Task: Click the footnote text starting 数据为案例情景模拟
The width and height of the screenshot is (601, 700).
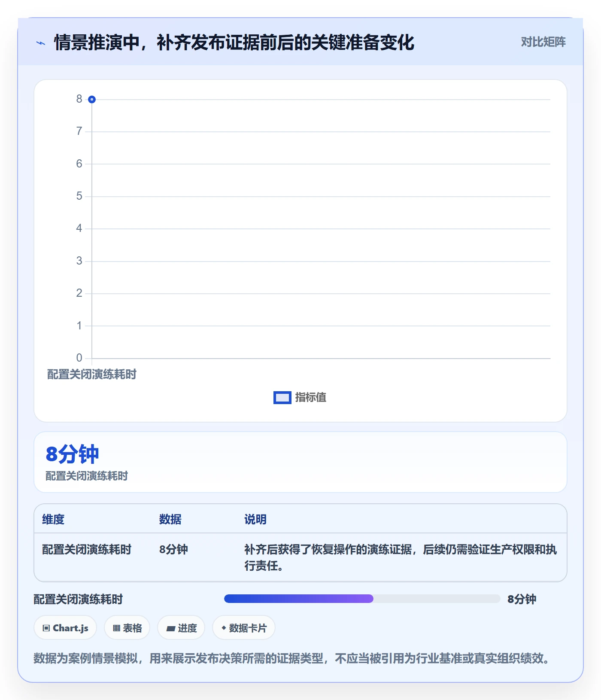Action: click(x=293, y=658)
